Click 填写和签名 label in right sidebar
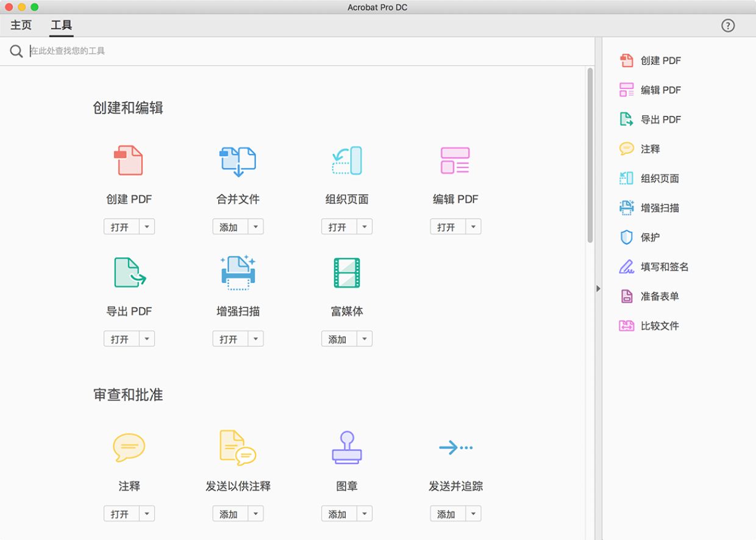756x540 pixels. click(665, 267)
